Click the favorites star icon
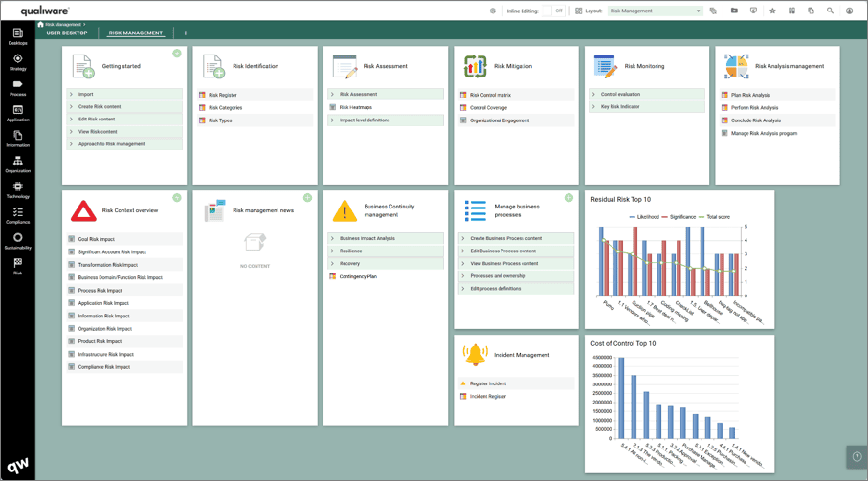Image resolution: width=868 pixels, height=481 pixels. (772, 11)
